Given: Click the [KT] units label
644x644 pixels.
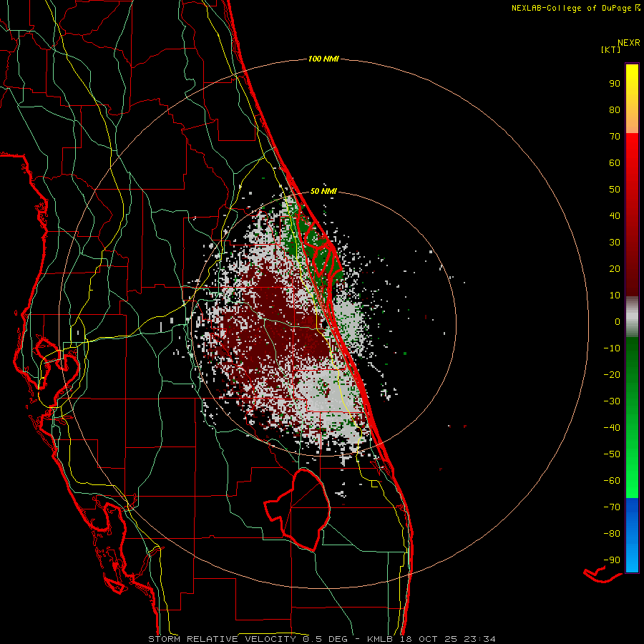Looking at the screenshot, I should point(610,49).
